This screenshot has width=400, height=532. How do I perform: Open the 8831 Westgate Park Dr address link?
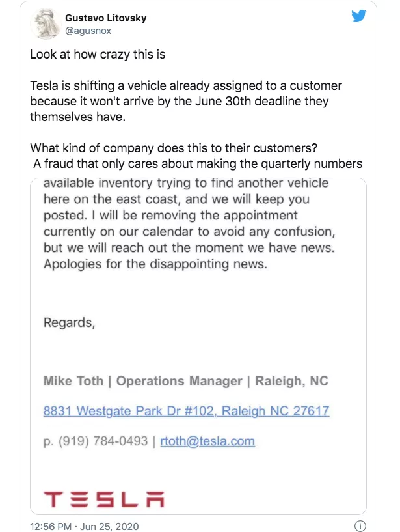[186, 411]
